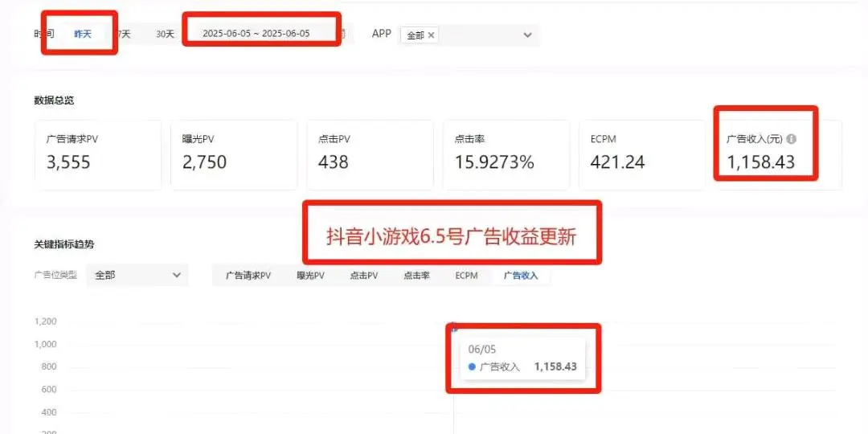Click the 06/05 chart tooltip

[522, 358]
